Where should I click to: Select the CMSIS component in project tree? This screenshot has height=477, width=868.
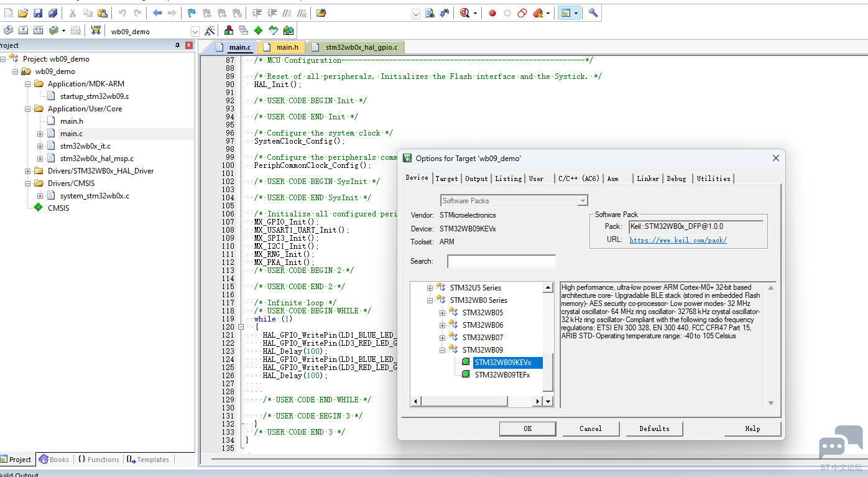(x=58, y=208)
